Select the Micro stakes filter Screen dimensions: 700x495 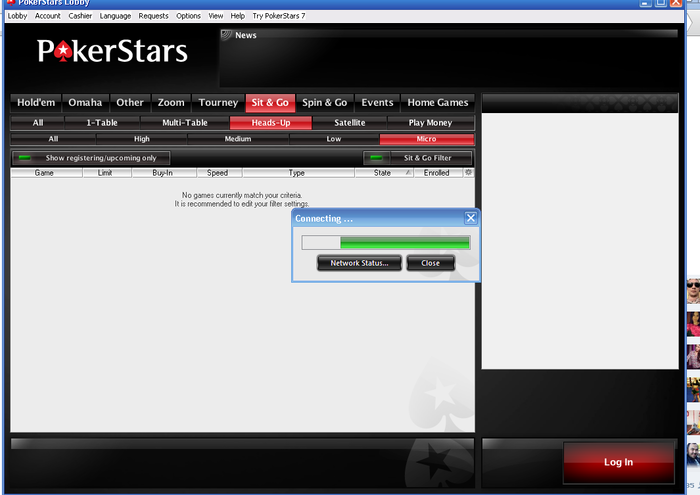[x=426, y=139]
